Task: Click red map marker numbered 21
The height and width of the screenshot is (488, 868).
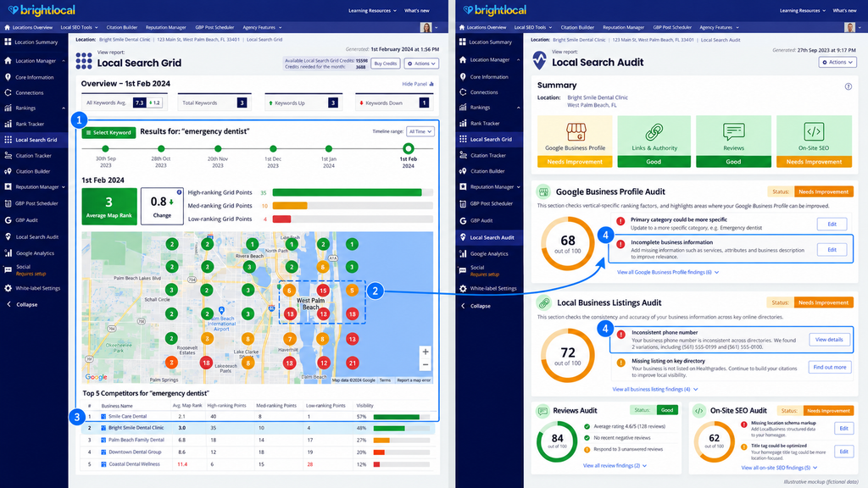Action: [352, 363]
